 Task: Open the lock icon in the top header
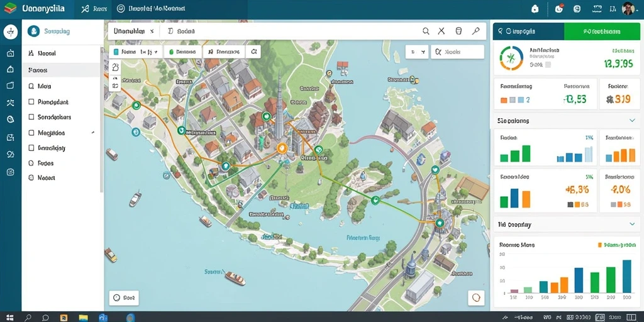pyautogui.click(x=535, y=9)
